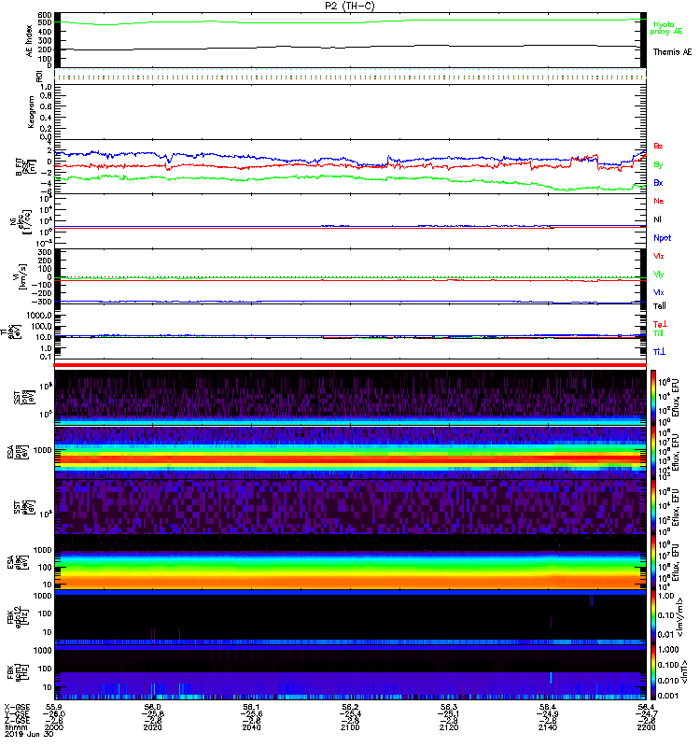Screen dimensions: 700x747
Task: Select the Themis AE legend label
Action: [x=672, y=52]
